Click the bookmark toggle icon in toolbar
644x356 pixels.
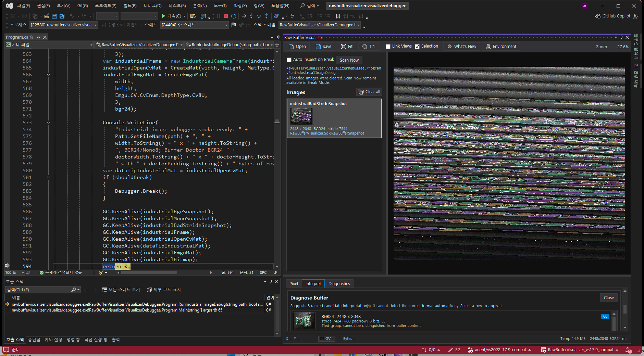(338, 16)
